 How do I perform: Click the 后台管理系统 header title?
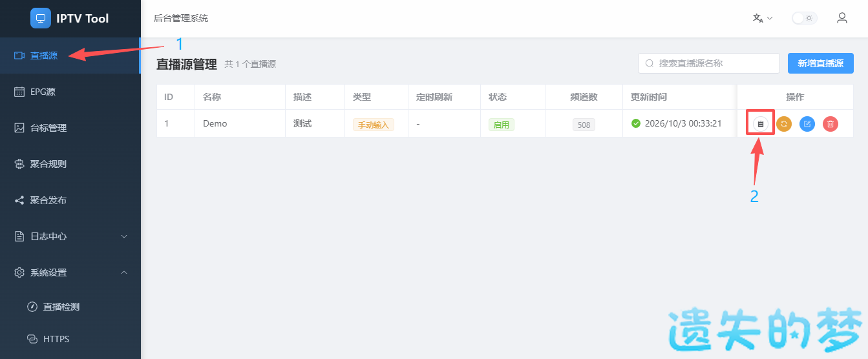[181, 18]
